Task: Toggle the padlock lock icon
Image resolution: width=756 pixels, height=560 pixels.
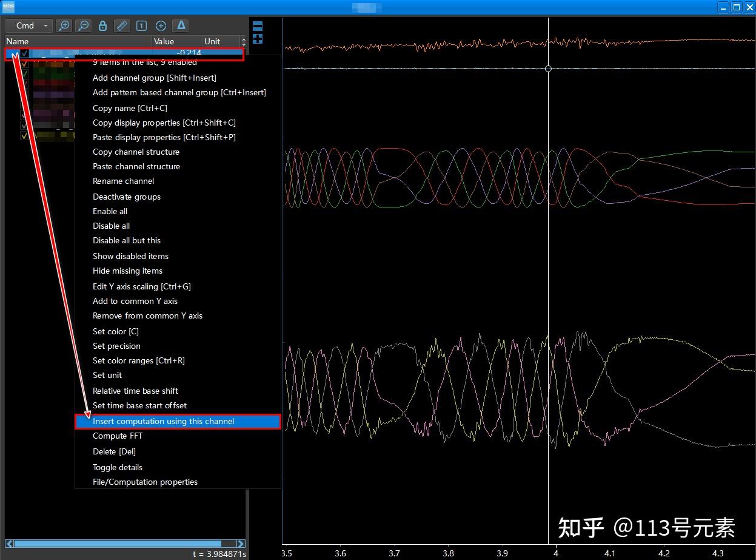Action: coord(102,25)
